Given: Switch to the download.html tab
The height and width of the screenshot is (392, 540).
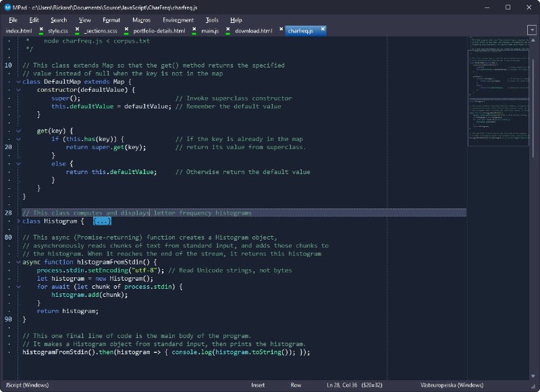Looking at the screenshot, I should (x=254, y=31).
